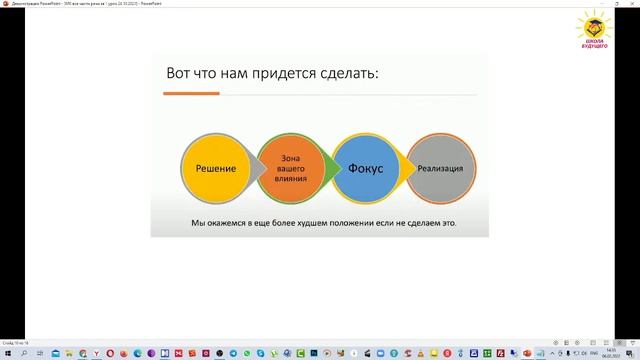
Task: Click the slide title Вот что нам придется сделать
Action: point(272,73)
